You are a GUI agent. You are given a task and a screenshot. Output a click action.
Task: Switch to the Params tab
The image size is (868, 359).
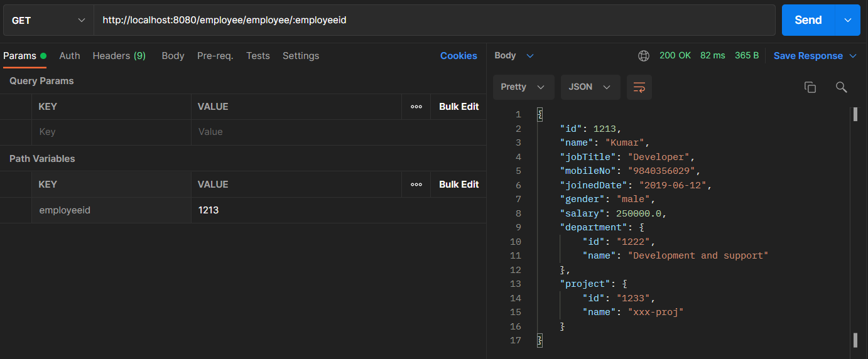pos(24,56)
